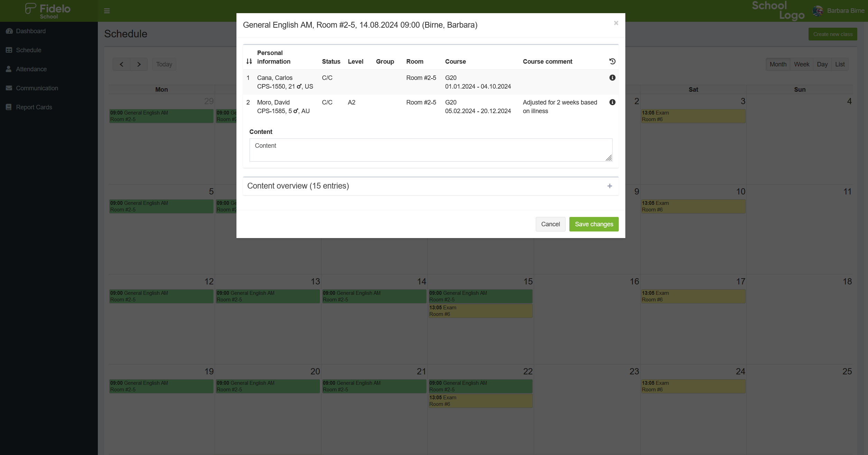The image size is (868, 455).
Task: Open info icon for Moro, David
Action: [612, 102]
